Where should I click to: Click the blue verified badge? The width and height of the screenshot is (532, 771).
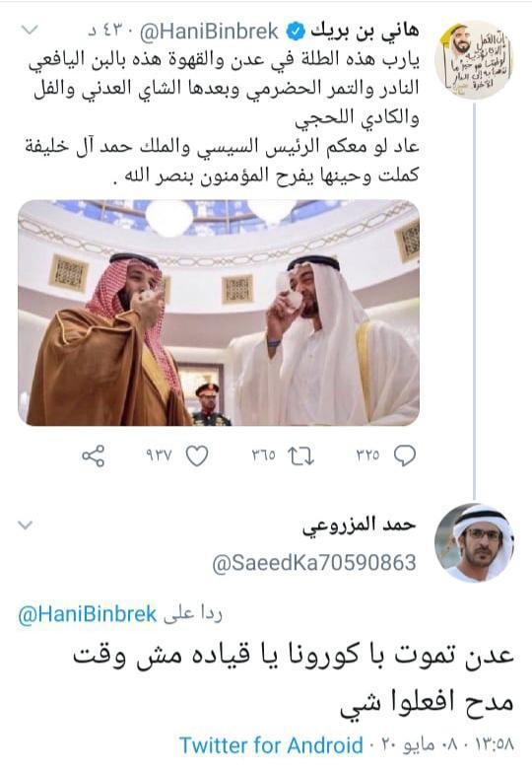pos(296,32)
